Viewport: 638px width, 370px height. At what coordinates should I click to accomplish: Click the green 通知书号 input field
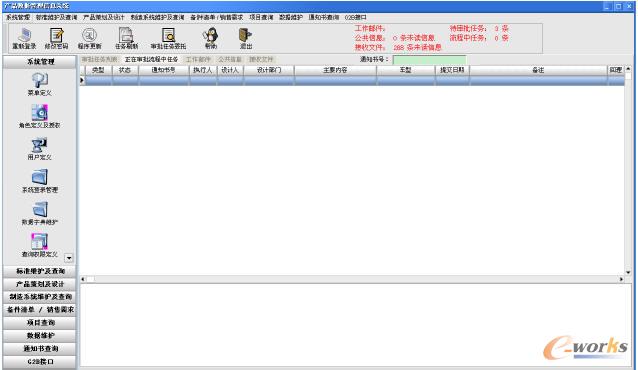(429, 60)
